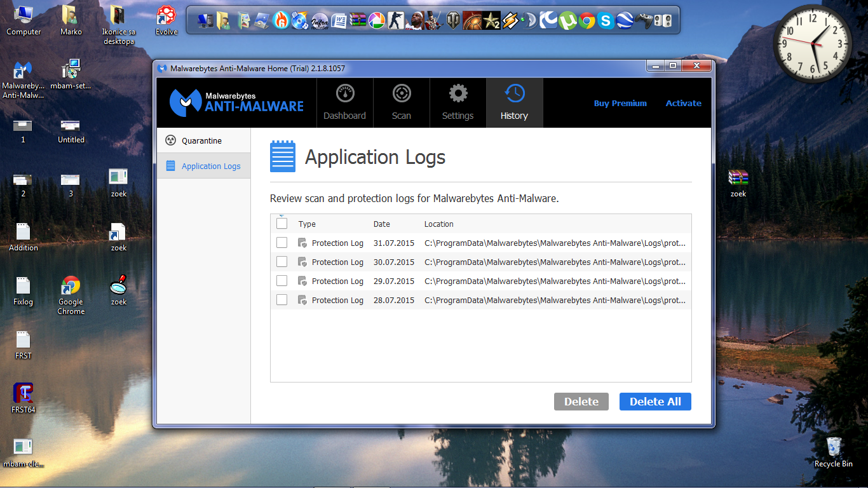Open Google Chrome desktop shortcut
The width and height of the screenshot is (868, 488).
(x=71, y=294)
